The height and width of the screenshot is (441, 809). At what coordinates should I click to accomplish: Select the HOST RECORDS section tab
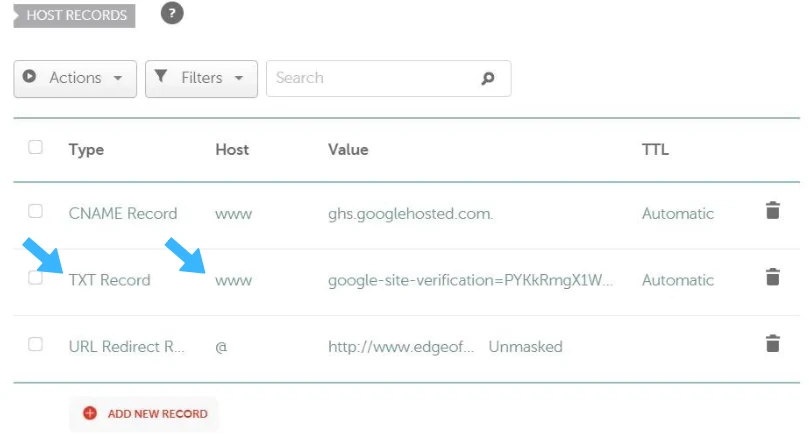(x=74, y=15)
